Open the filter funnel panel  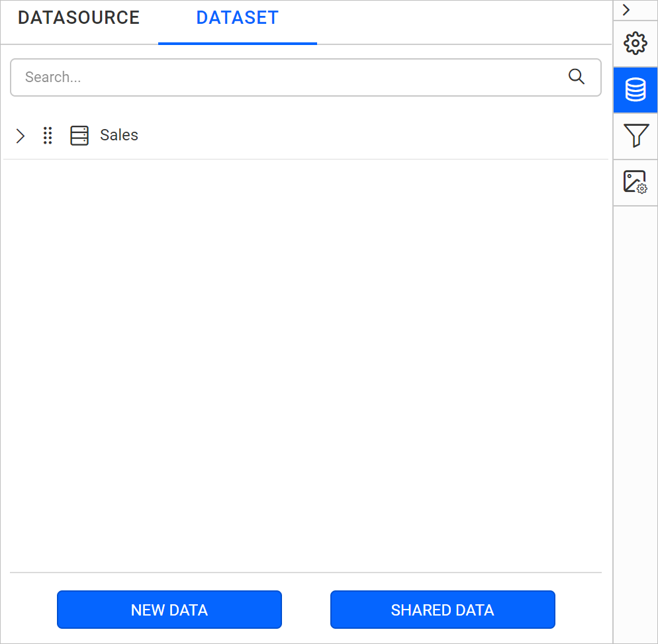coord(635,136)
